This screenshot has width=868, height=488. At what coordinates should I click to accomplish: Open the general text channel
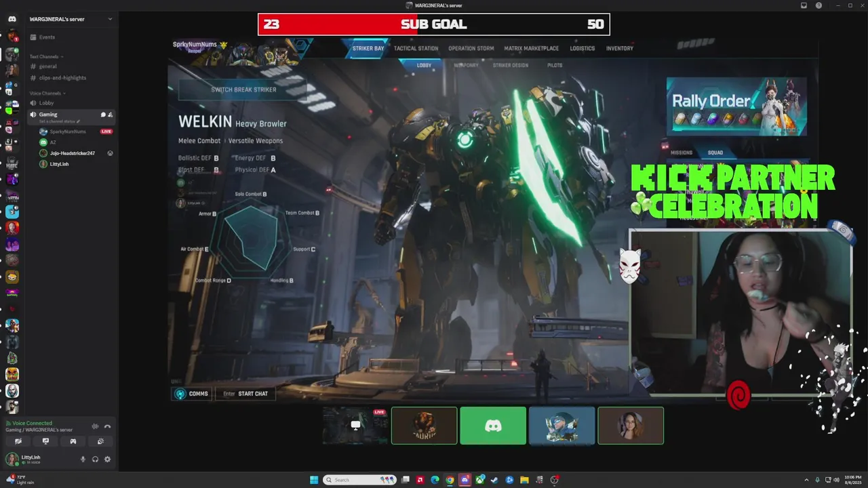coord(71,66)
